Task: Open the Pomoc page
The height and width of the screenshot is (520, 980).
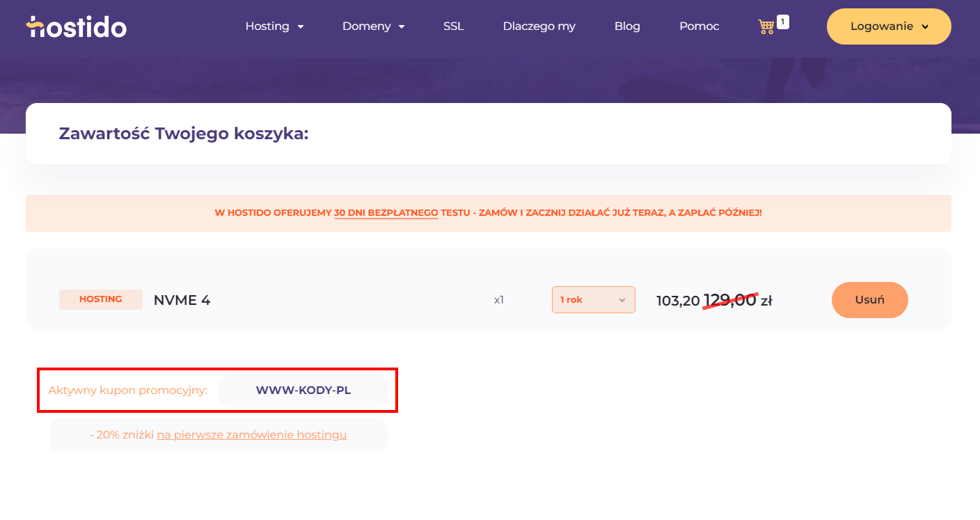Action: (x=699, y=26)
